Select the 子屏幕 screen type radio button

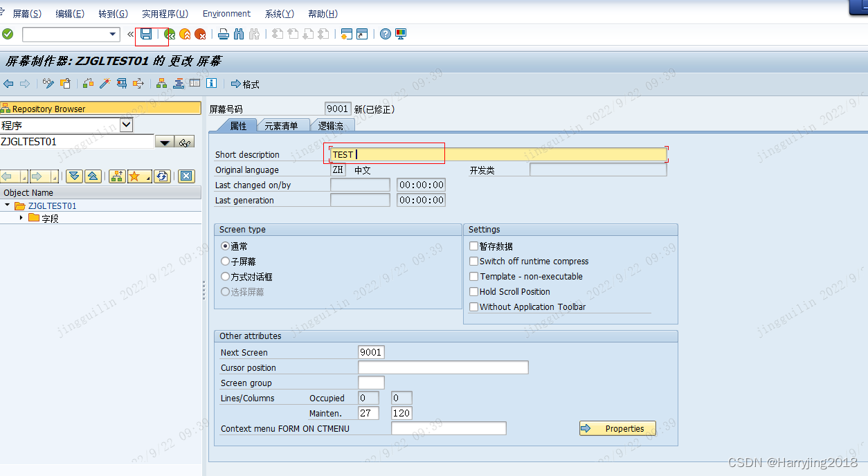coord(224,262)
